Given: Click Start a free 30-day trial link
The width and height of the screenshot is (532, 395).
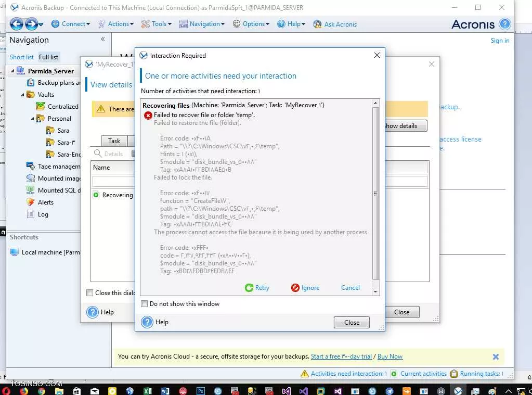Looking at the screenshot, I should pos(341,356).
